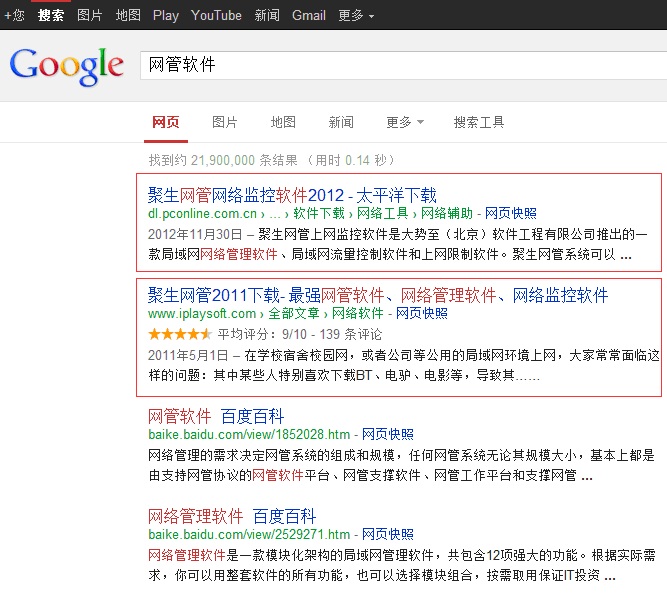Click the 2011年5月1日 snippet date
Screen dimensions: 667x604
(188, 355)
